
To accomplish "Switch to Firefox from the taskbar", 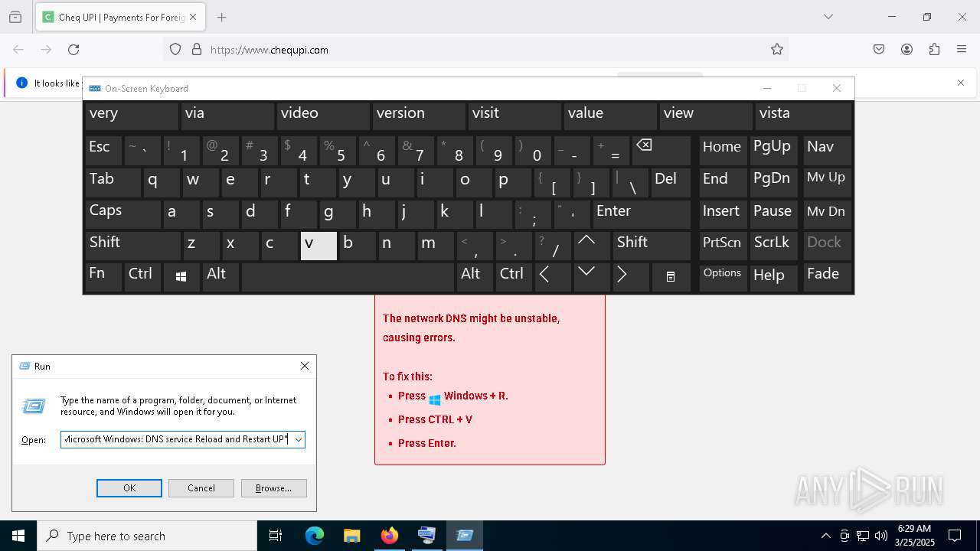I will click(390, 536).
